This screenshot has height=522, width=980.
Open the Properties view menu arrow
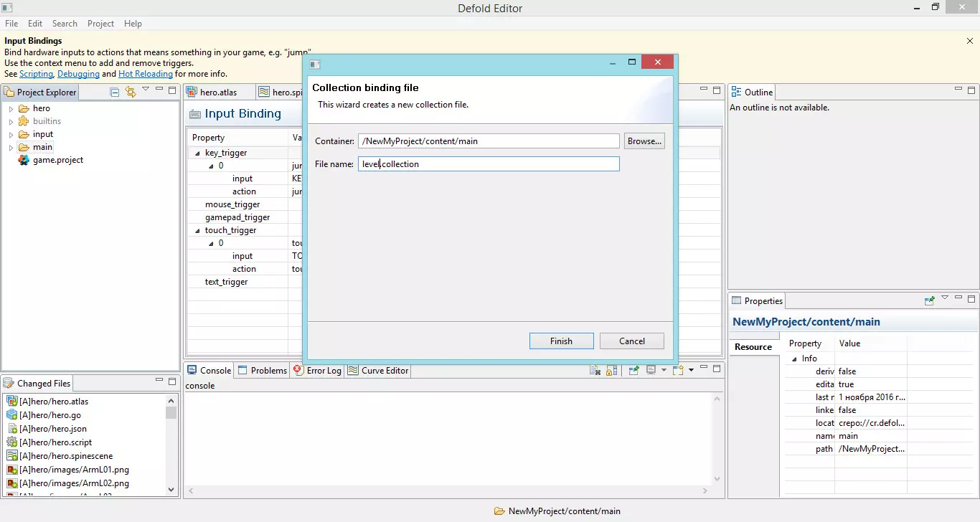pos(944,299)
